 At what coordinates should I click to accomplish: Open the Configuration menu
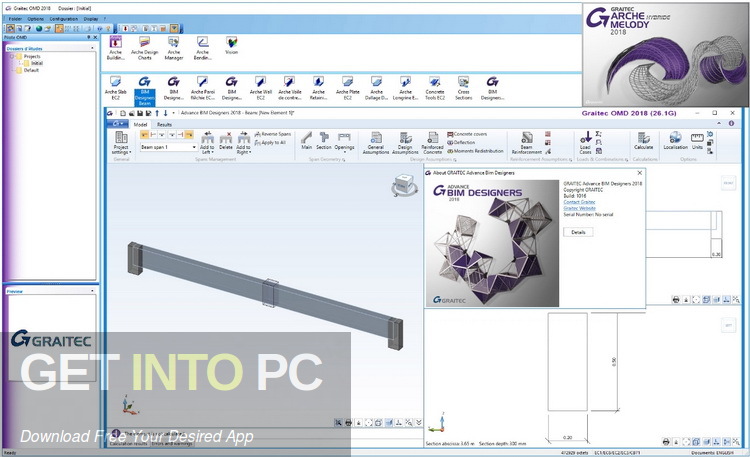click(x=64, y=19)
